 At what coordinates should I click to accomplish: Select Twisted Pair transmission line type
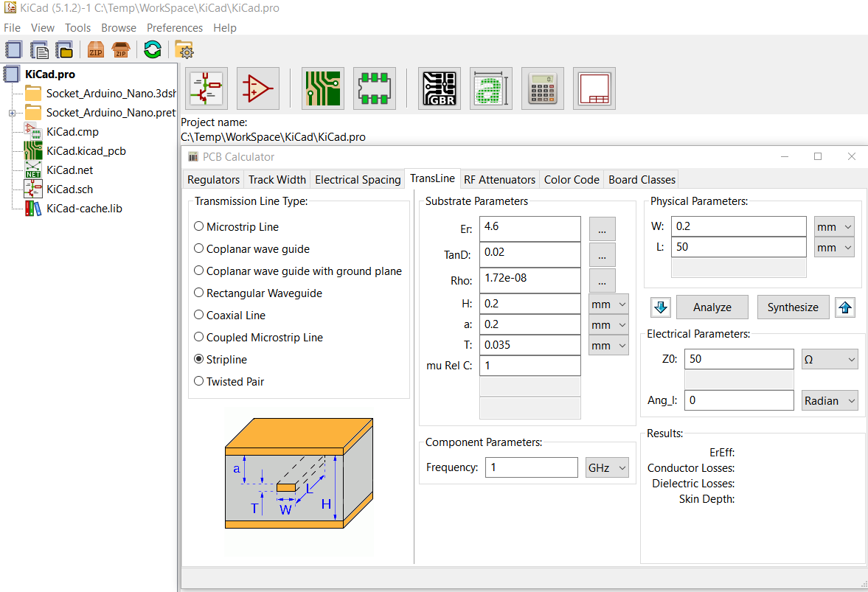(199, 382)
